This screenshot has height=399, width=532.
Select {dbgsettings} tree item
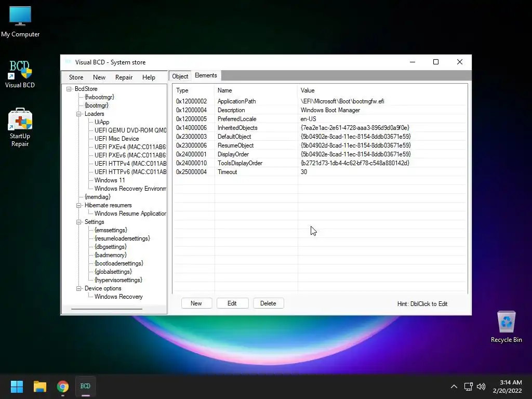tap(111, 247)
